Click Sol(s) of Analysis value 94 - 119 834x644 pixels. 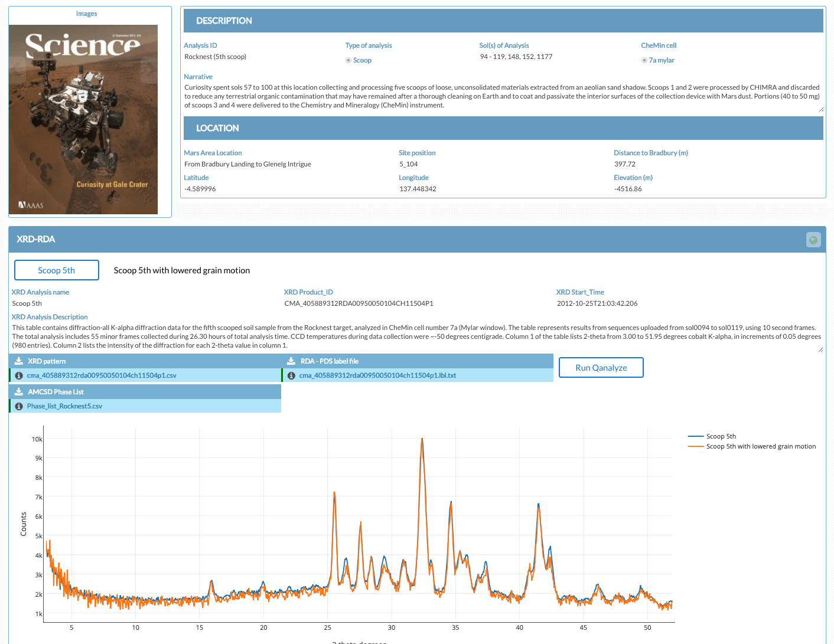516,57
